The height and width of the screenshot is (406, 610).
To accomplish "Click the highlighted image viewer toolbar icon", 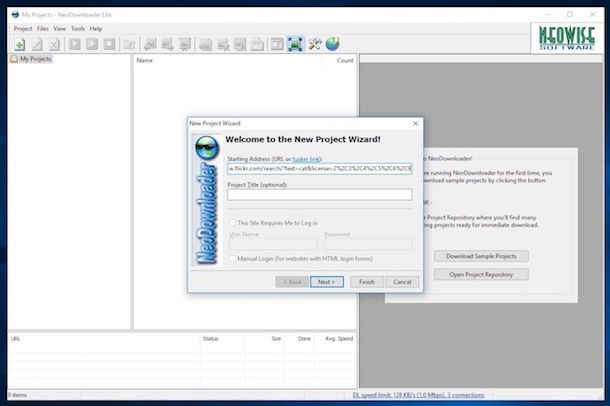I will click(295, 44).
